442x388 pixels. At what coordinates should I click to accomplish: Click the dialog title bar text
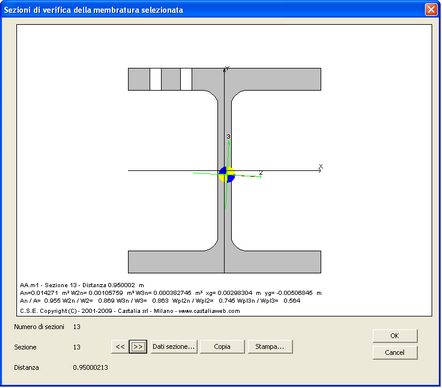93,10
